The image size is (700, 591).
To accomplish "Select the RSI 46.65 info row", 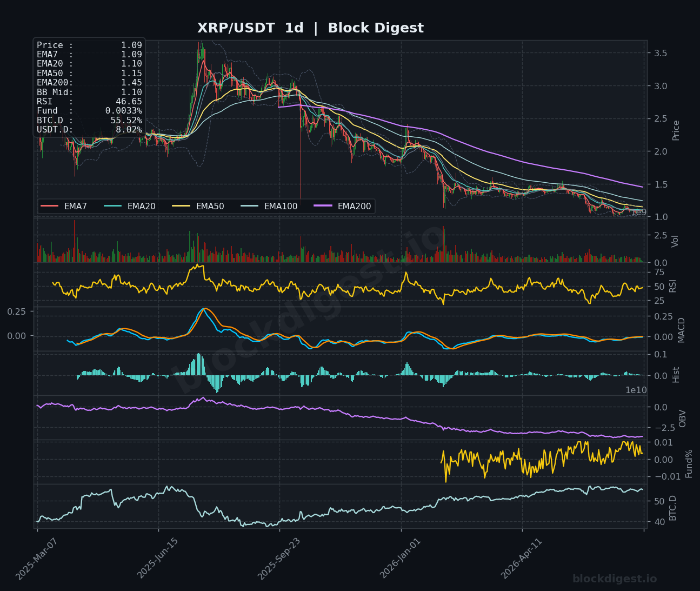I will [x=89, y=102].
